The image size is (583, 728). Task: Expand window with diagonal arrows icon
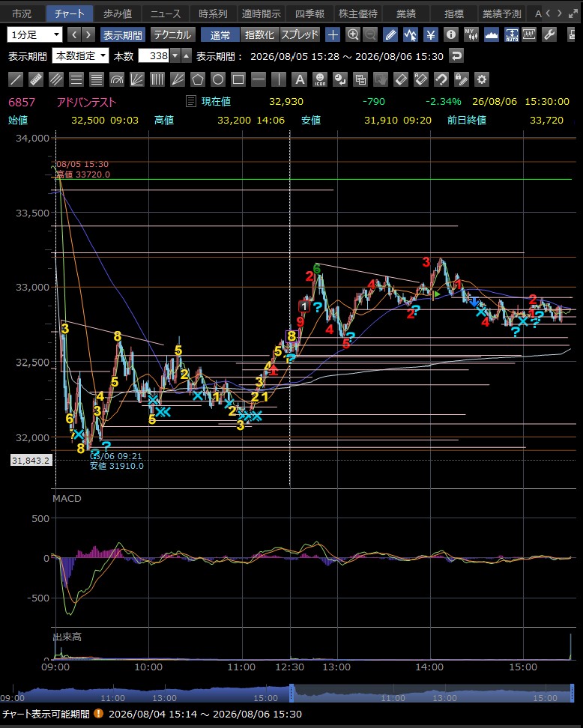coord(573,13)
